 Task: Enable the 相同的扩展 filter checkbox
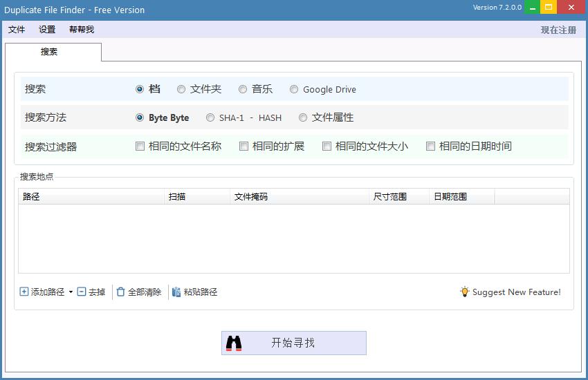(x=244, y=146)
